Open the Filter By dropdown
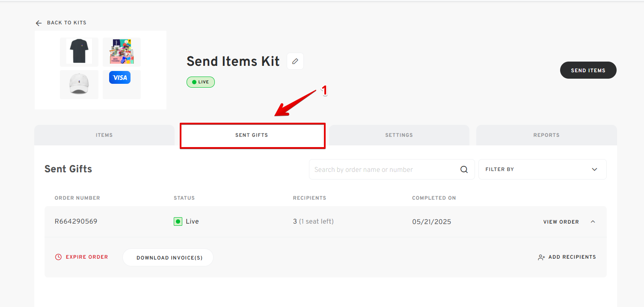Image resolution: width=644 pixels, height=307 pixels. click(x=542, y=169)
